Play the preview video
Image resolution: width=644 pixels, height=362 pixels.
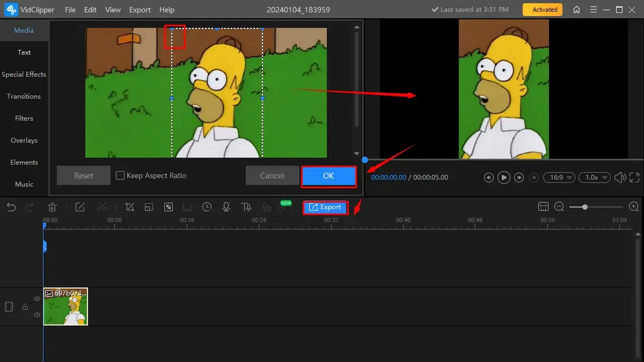point(503,177)
